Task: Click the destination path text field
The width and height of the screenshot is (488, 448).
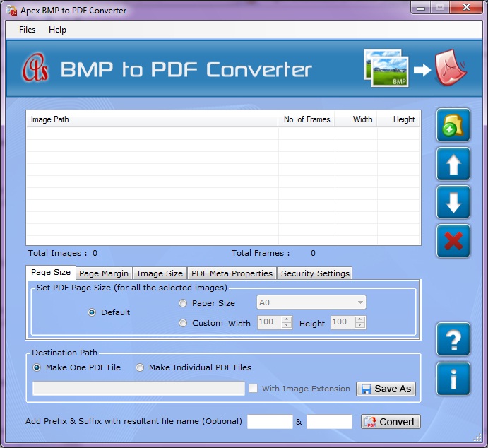Action: pyautogui.click(x=138, y=389)
